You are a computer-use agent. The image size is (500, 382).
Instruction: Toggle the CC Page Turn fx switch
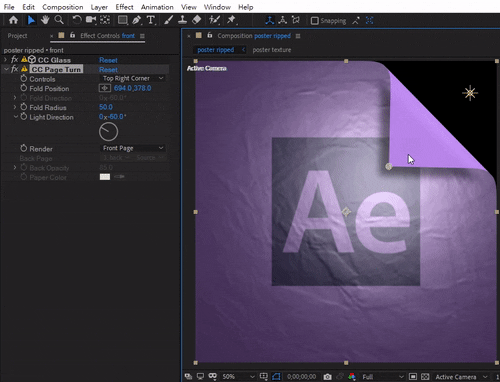pos(14,69)
